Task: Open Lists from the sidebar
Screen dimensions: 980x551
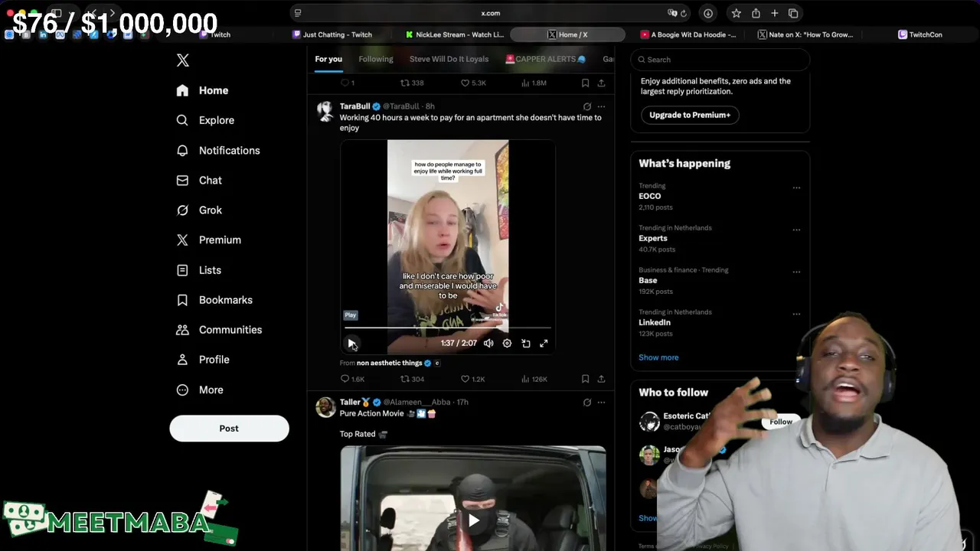Action: pyautogui.click(x=198, y=270)
